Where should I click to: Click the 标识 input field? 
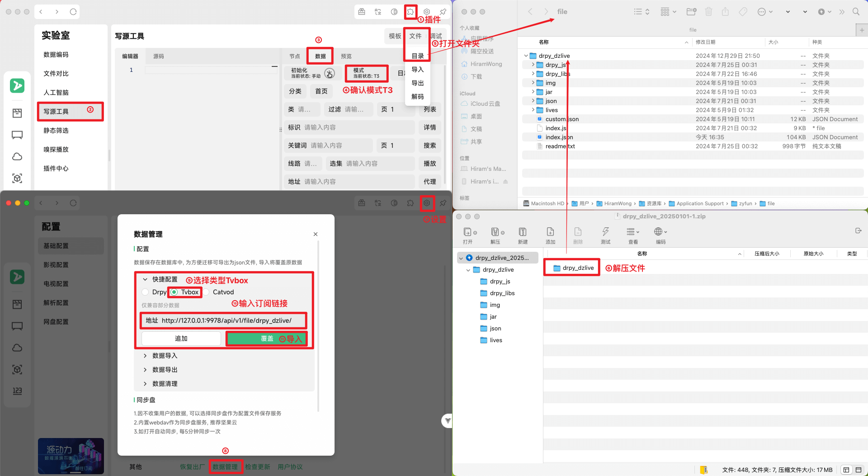[x=349, y=127]
